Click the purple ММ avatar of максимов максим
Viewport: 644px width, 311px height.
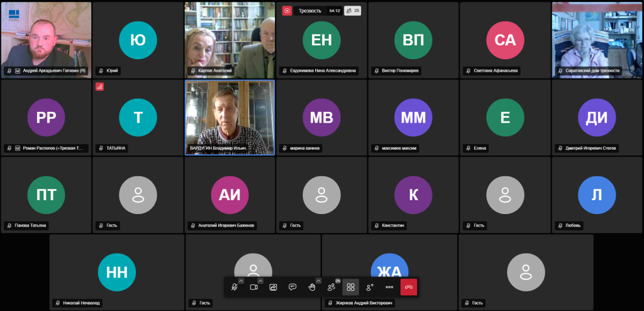(x=413, y=117)
